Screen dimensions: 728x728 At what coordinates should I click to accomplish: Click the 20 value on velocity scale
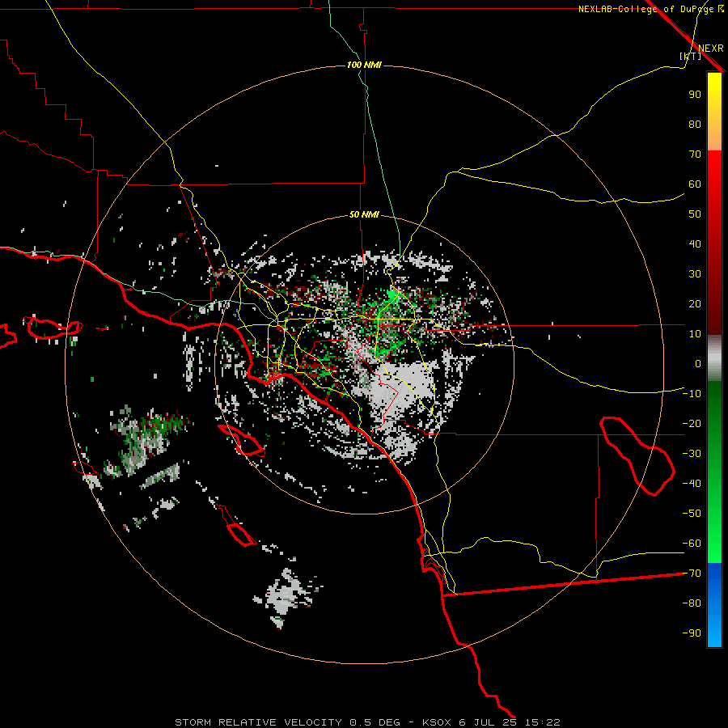695,303
